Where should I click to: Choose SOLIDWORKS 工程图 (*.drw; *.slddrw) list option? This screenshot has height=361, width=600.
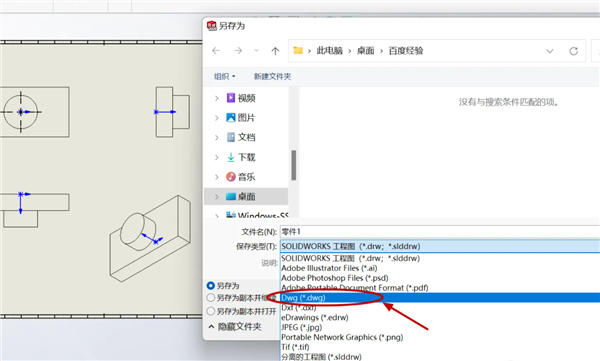440,258
